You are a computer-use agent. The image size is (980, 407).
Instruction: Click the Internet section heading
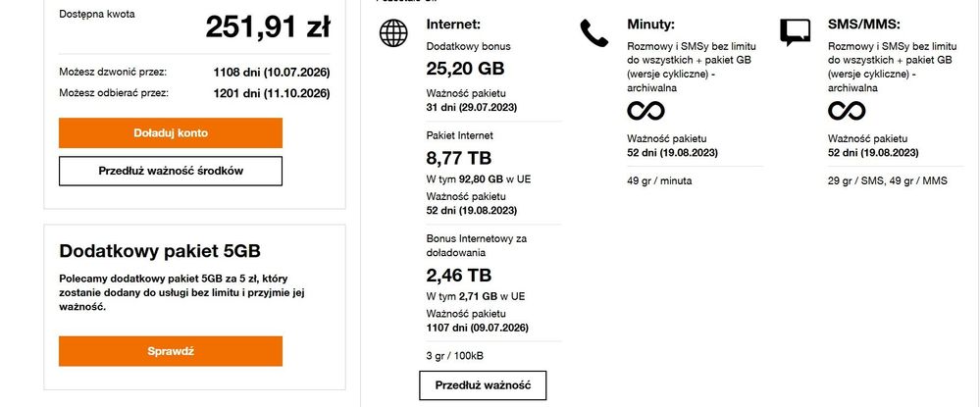click(x=453, y=24)
